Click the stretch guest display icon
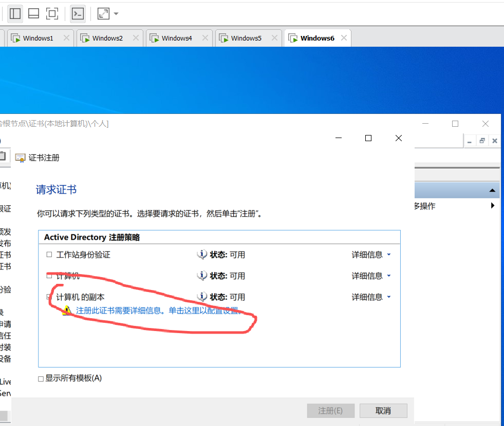Viewport: 504px width, 426px height. pos(103,13)
